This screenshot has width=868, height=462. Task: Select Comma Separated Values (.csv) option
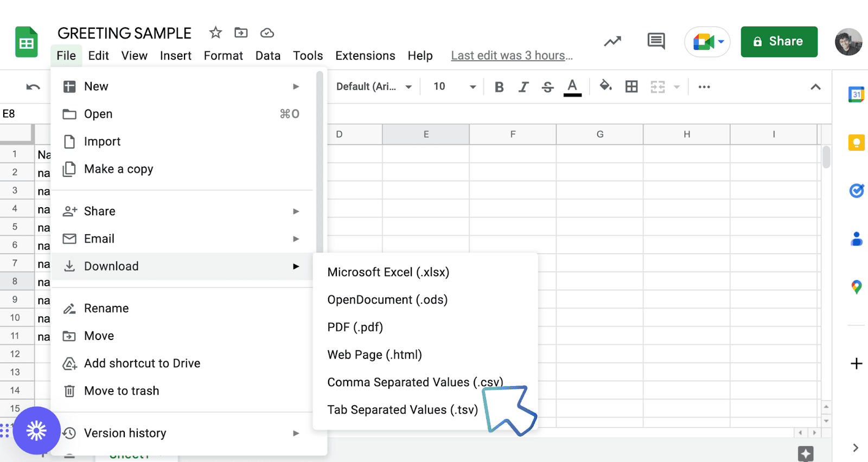click(x=415, y=382)
